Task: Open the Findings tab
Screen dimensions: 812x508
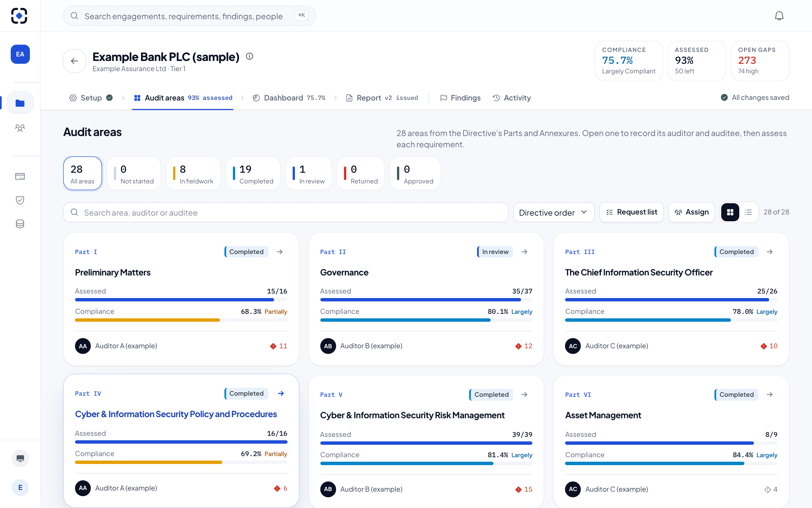Action: click(460, 98)
